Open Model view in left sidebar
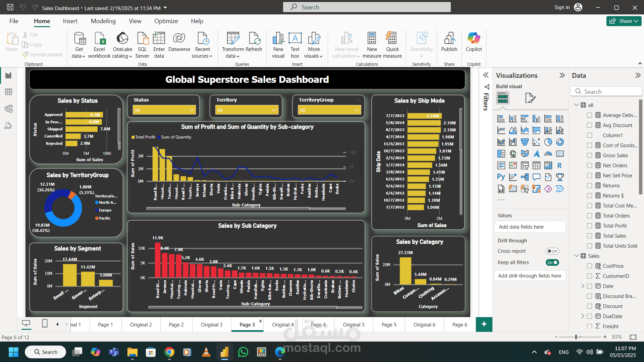Screen dimensions: 644x362 [x=9, y=109]
